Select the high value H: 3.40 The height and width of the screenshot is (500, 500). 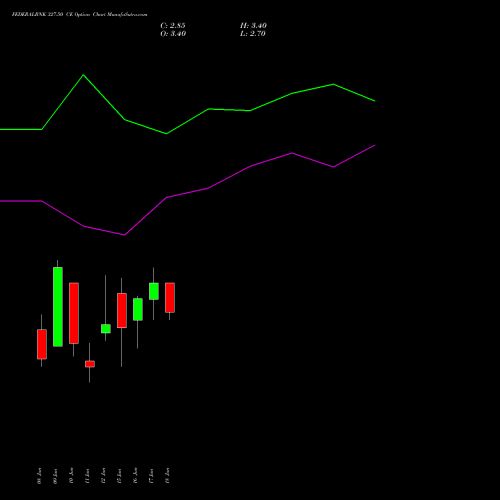pyautogui.click(x=253, y=26)
